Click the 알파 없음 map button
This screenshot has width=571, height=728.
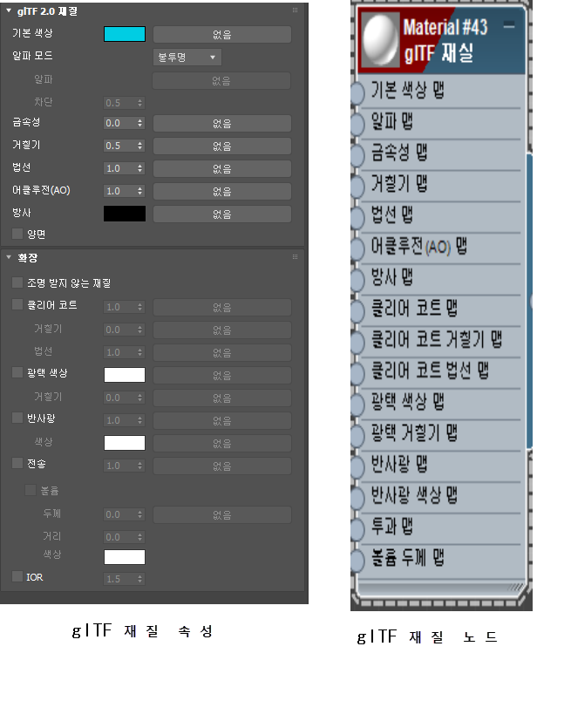point(222,81)
